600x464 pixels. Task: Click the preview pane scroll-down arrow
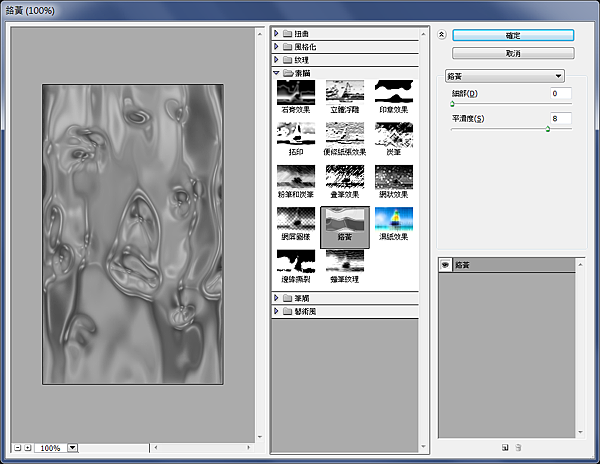[260, 437]
